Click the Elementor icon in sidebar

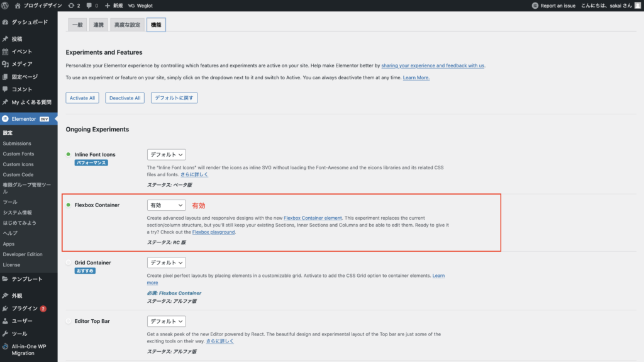[x=6, y=118]
